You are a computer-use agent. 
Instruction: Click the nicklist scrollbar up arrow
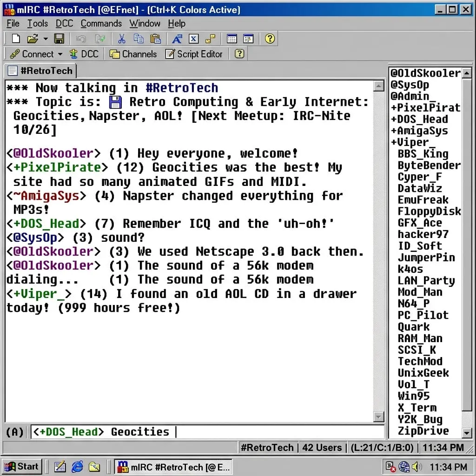click(x=467, y=73)
